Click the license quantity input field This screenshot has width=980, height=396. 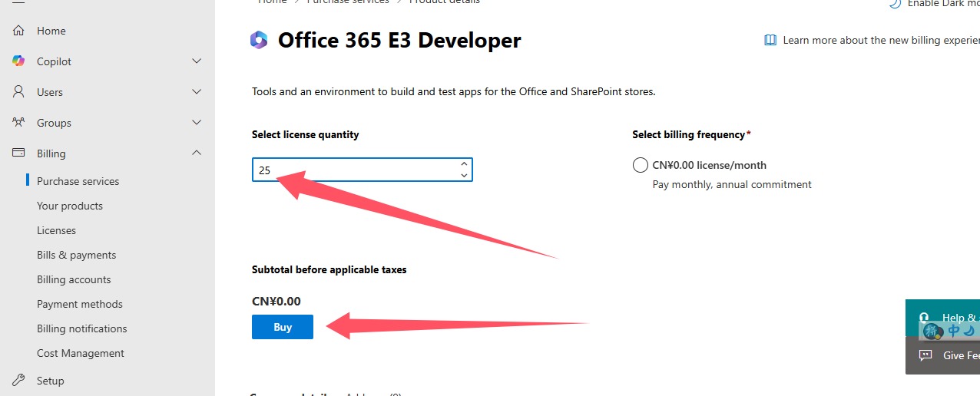pyautogui.click(x=353, y=170)
